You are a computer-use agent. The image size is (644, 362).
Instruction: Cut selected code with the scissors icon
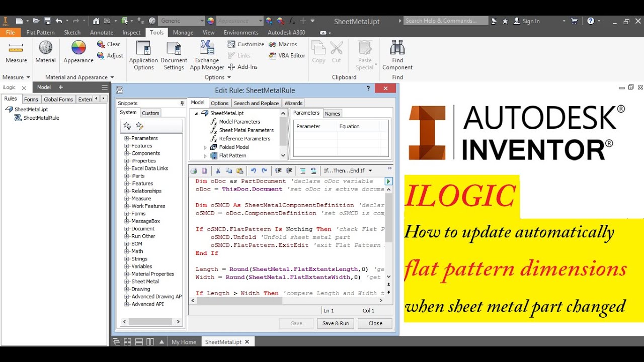click(x=218, y=170)
